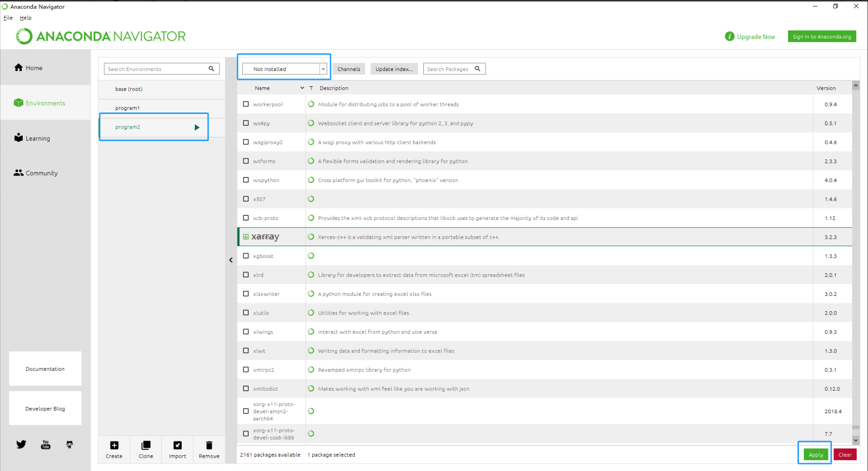Check the xlwt package checkbox
This screenshot has width=868, height=471.
click(x=246, y=351)
